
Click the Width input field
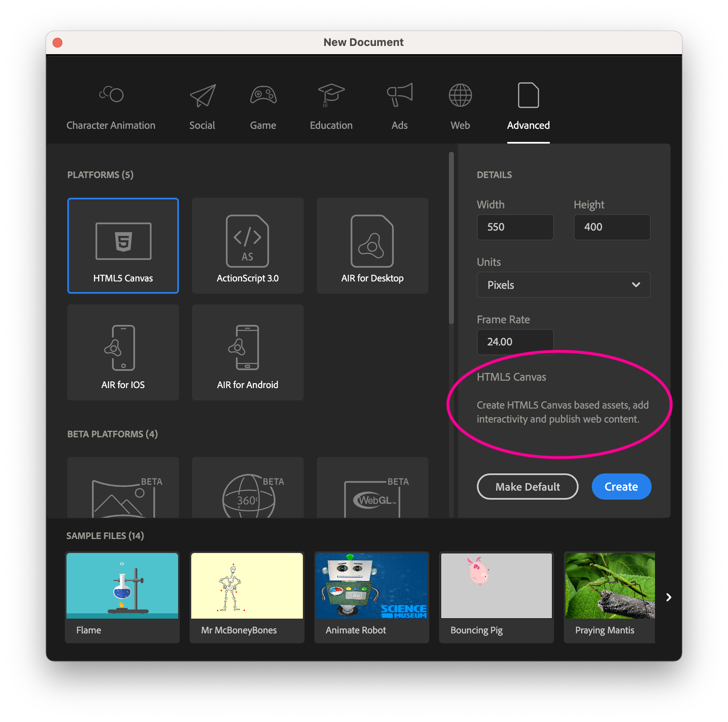tap(515, 227)
